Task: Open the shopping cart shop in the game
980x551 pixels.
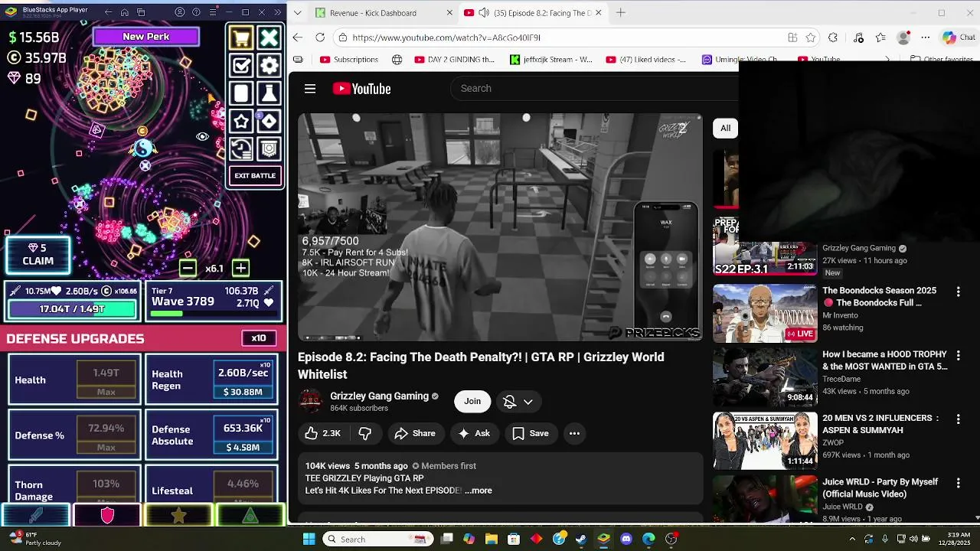Action: 241,37
